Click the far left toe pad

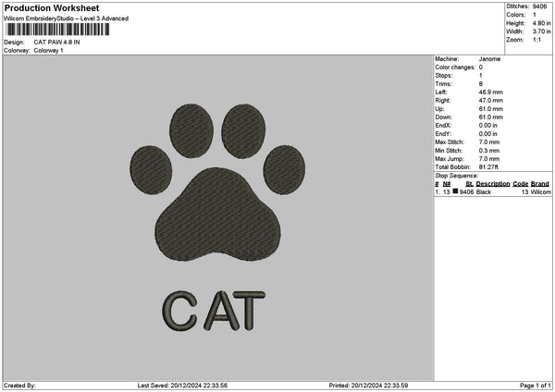(151, 170)
